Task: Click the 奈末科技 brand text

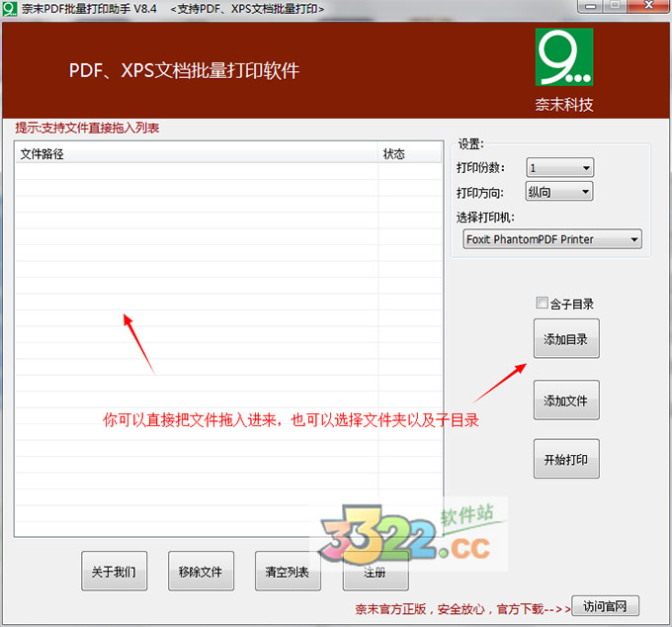Action: point(564,104)
